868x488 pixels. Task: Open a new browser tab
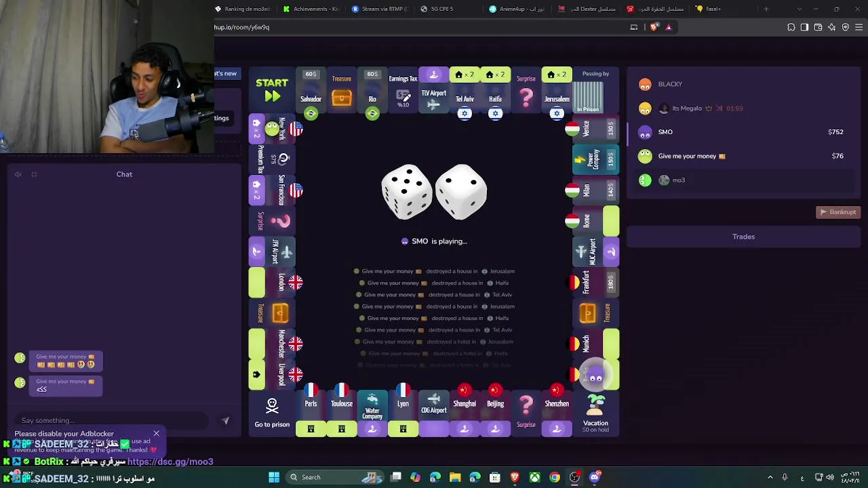tap(766, 9)
